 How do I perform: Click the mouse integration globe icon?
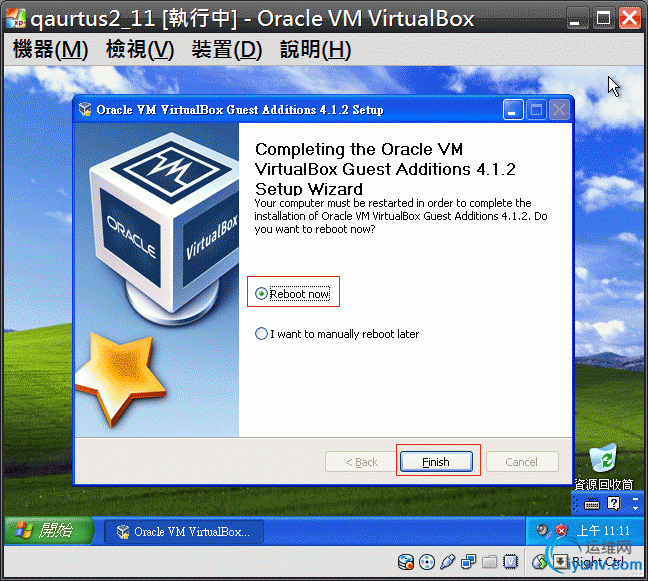[x=539, y=562]
